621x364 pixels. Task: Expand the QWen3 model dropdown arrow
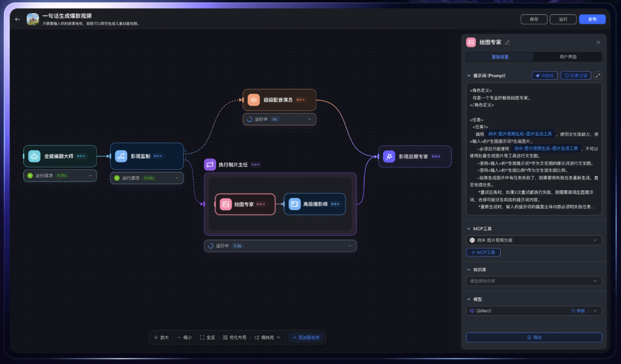click(x=595, y=311)
